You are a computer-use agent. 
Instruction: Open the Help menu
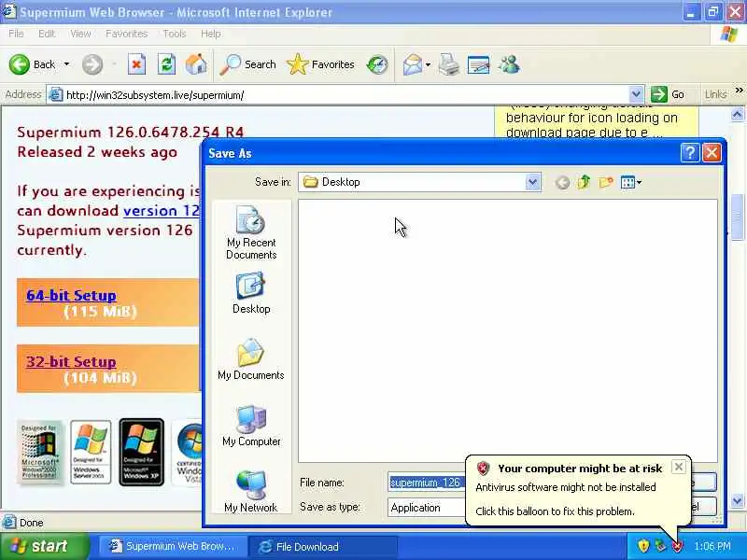coord(211,34)
